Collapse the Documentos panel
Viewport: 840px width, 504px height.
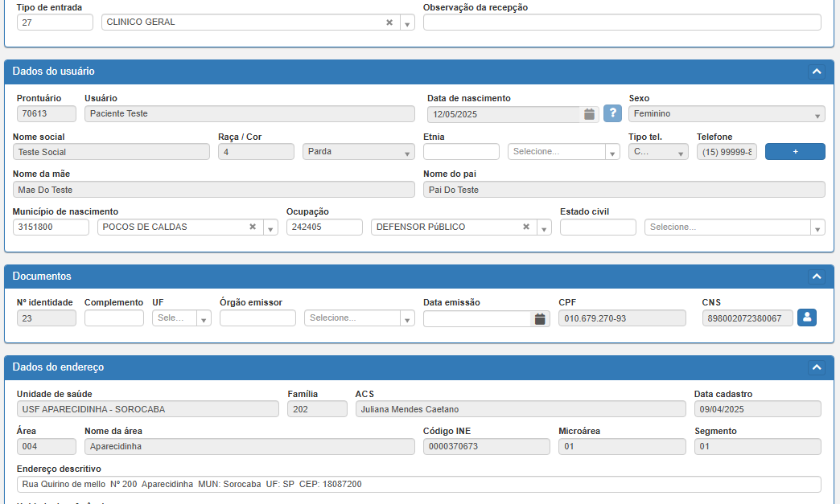(x=817, y=277)
